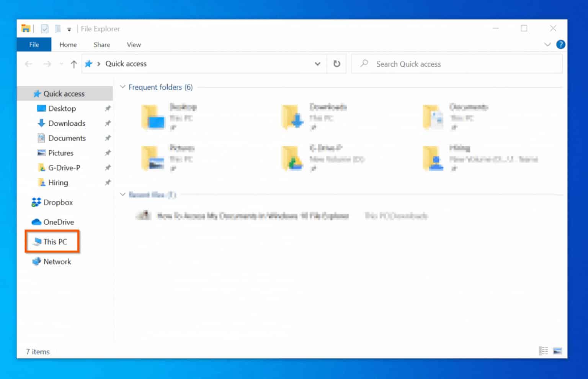This screenshot has width=588, height=379.
Task: Click the Help question mark icon
Action: [560, 44]
